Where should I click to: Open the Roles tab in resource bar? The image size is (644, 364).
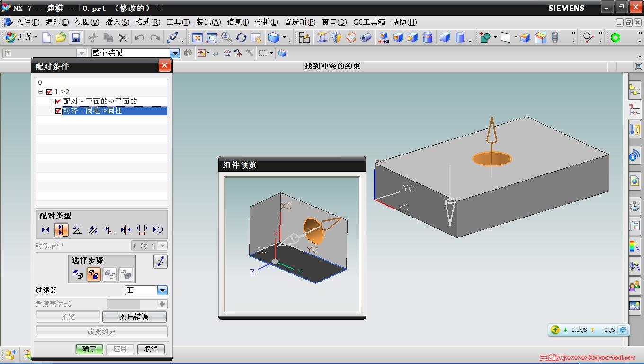(x=635, y=286)
